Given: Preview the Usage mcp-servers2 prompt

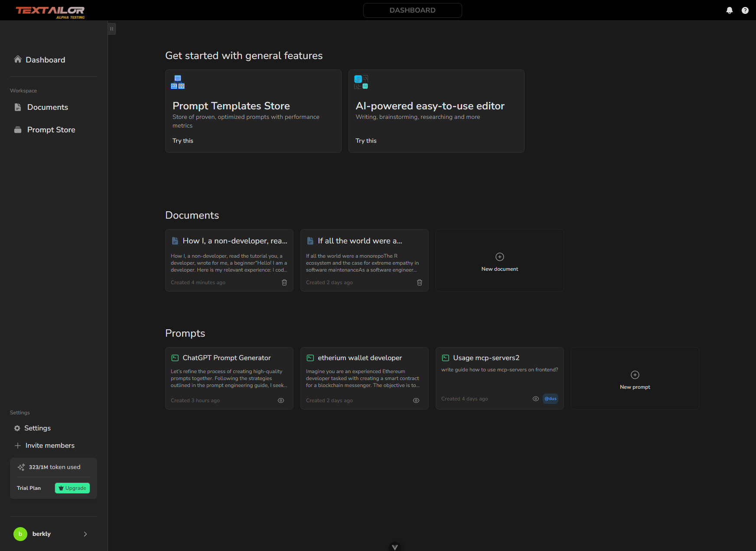Looking at the screenshot, I should [x=535, y=399].
